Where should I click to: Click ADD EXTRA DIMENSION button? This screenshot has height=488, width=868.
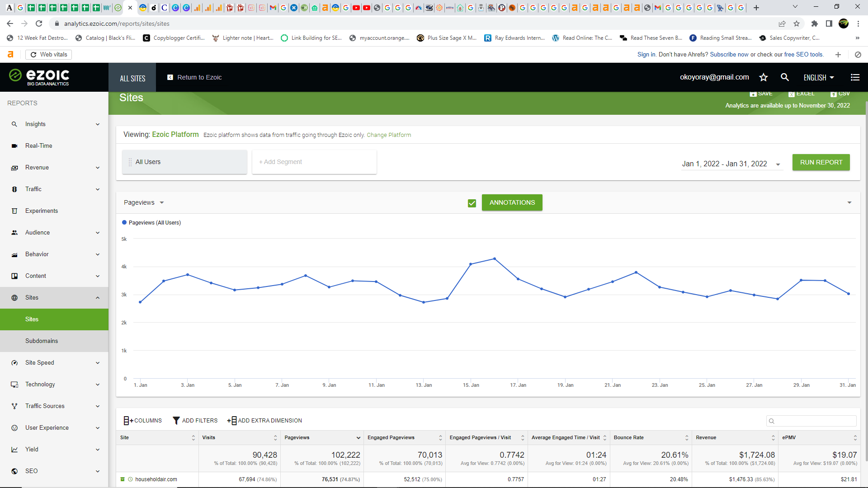tap(264, 421)
